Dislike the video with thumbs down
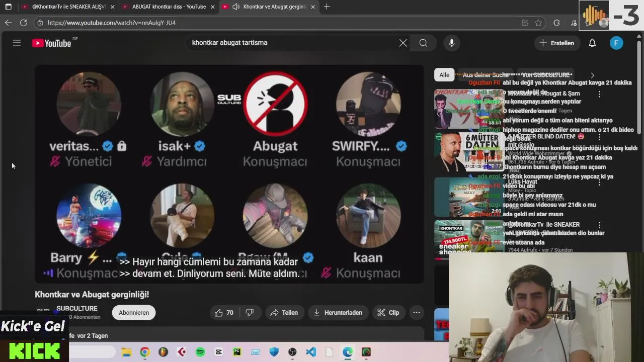This screenshot has width=644, height=362. point(250,312)
